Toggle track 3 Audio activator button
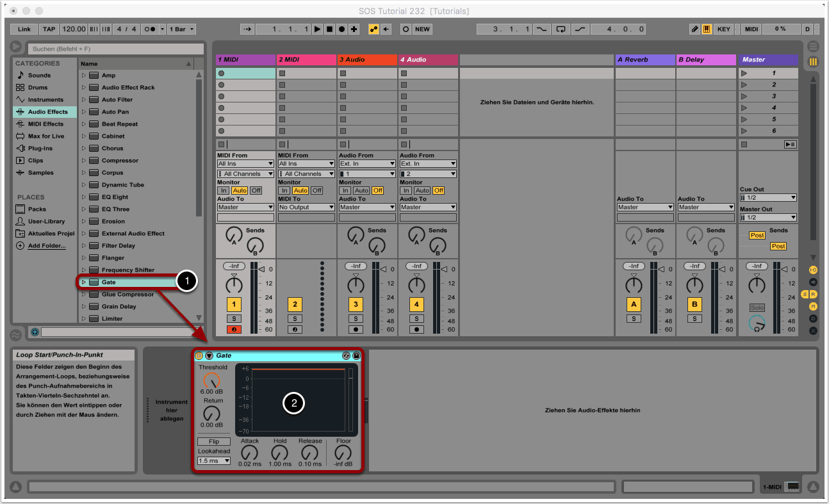This screenshot has width=829, height=504. click(356, 304)
